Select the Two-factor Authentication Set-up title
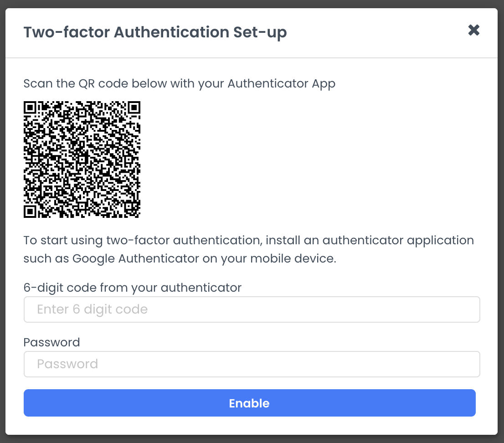 pos(155,32)
